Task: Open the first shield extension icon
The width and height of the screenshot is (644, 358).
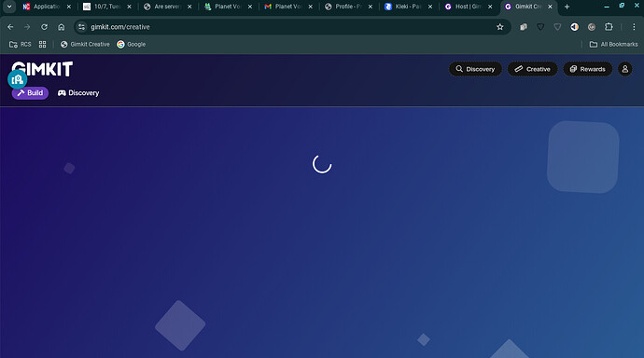Action: 540,27
